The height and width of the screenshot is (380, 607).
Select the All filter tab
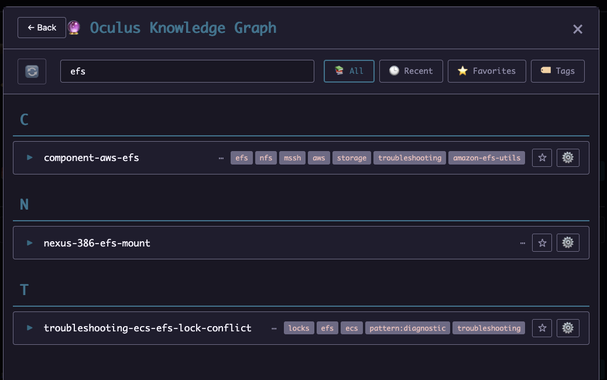tap(349, 71)
